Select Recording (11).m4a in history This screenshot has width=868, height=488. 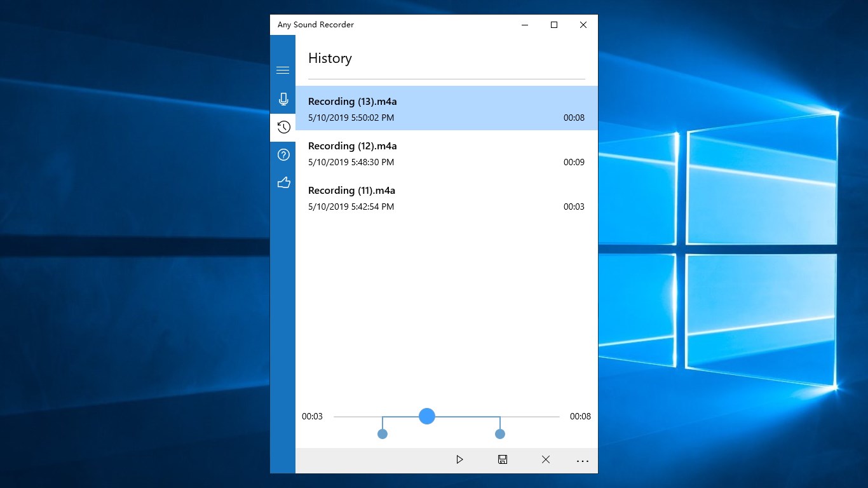pos(447,197)
